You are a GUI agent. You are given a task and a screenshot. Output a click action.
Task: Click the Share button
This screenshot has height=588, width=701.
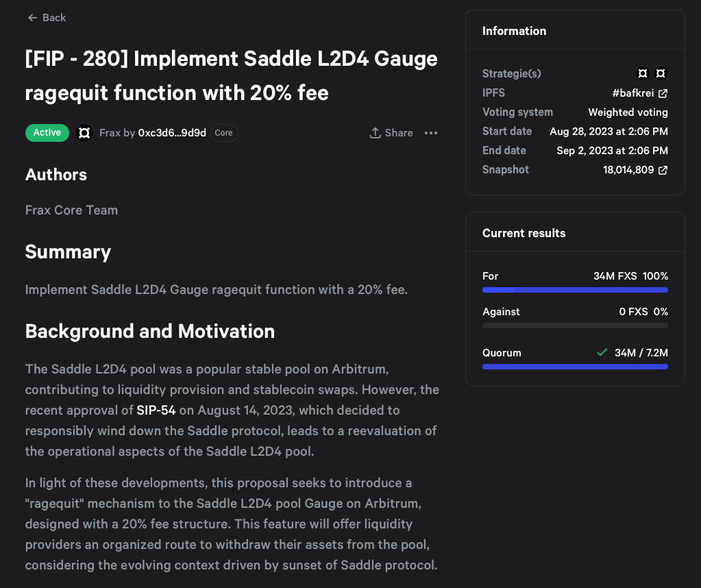point(391,133)
